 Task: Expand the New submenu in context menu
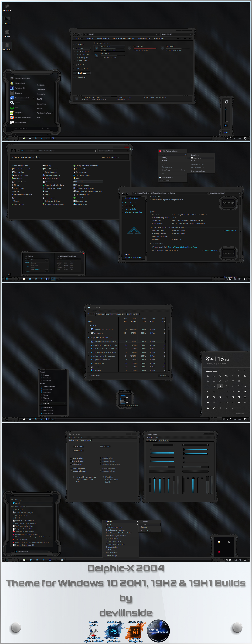(172, 174)
